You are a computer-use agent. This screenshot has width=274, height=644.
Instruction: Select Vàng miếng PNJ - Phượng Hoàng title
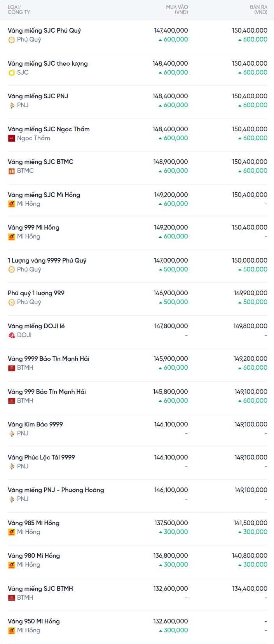56,490
